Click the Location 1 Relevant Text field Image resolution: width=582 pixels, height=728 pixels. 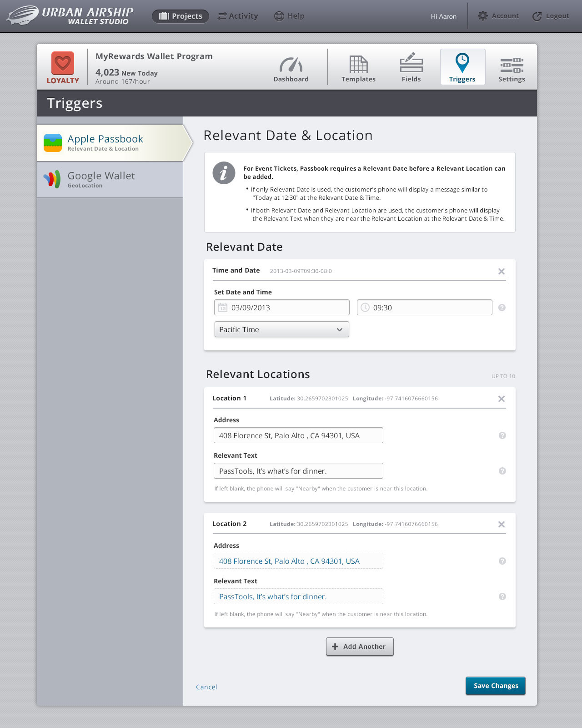click(298, 471)
